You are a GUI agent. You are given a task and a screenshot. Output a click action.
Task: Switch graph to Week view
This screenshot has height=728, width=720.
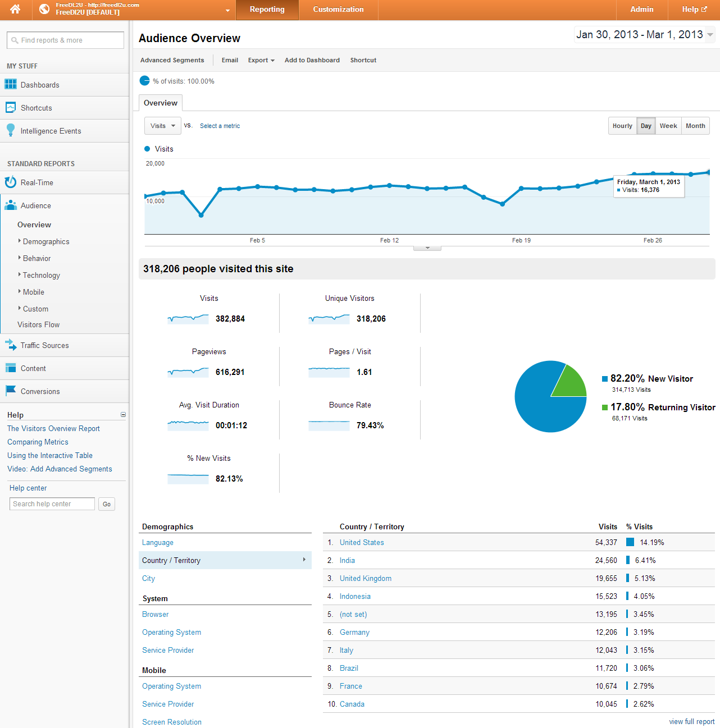(668, 126)
